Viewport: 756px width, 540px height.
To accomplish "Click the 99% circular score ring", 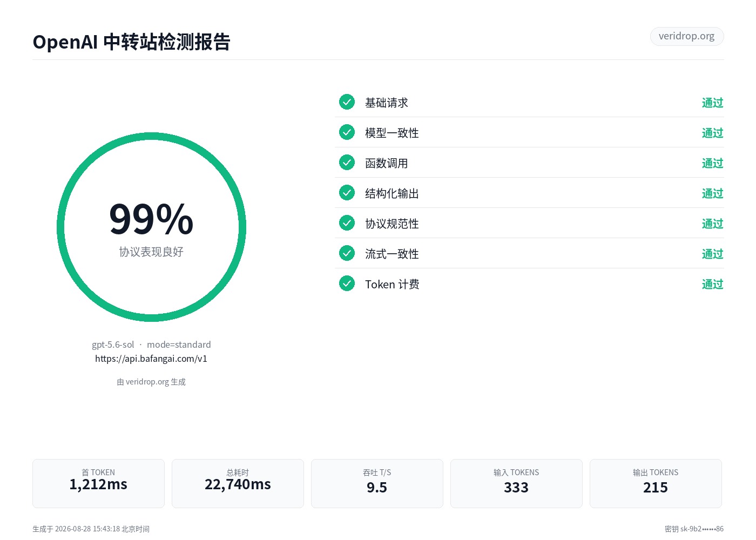I will [151, 227].
